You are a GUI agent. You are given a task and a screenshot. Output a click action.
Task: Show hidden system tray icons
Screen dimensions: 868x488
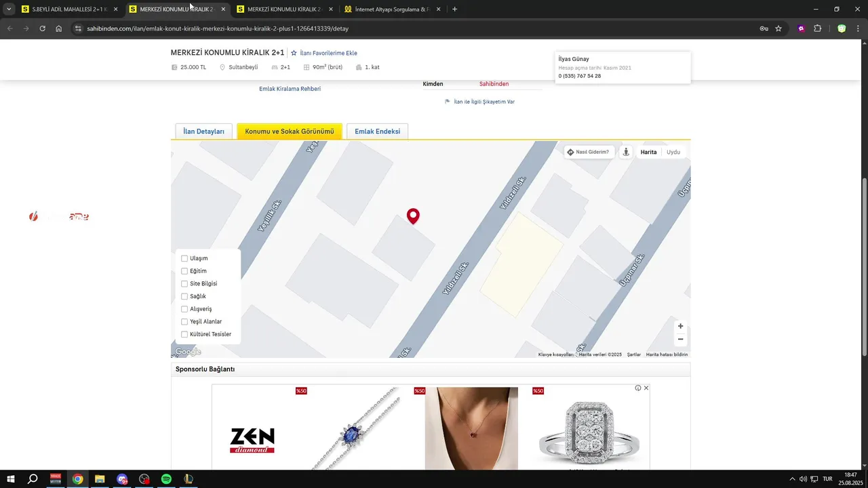tap(792, 479)
